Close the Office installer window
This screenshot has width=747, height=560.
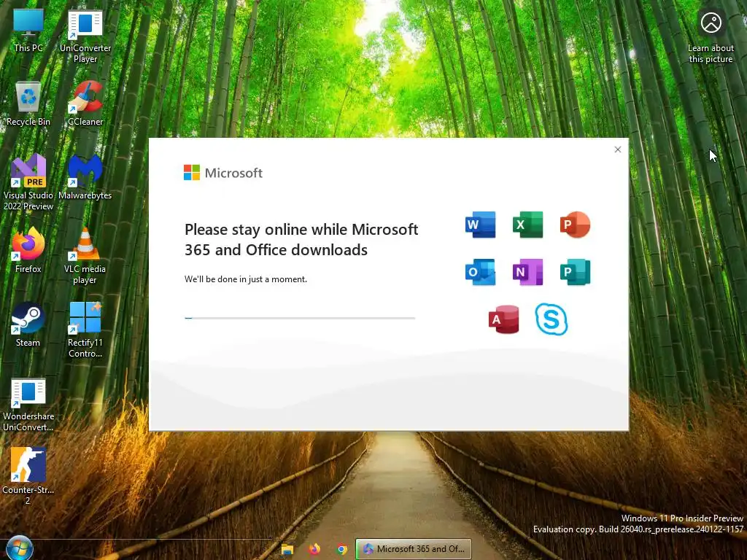click(617, 149)
